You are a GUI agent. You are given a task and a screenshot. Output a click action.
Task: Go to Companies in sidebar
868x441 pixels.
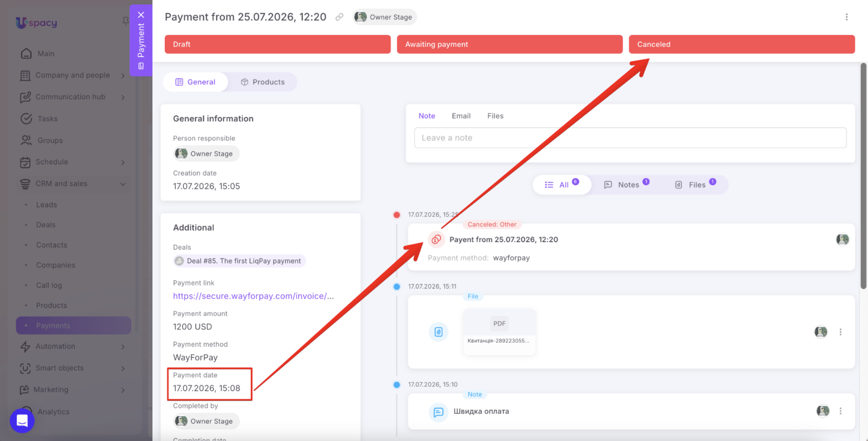click(x=56, y=265)
